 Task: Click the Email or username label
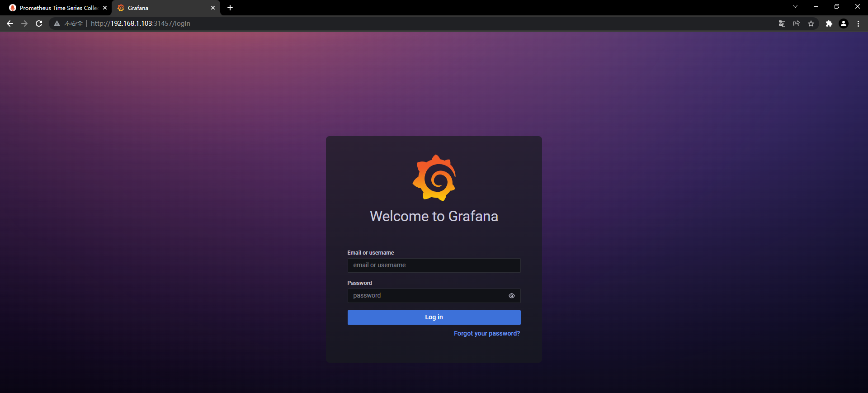pyautogui.click(x=371, y=253)
